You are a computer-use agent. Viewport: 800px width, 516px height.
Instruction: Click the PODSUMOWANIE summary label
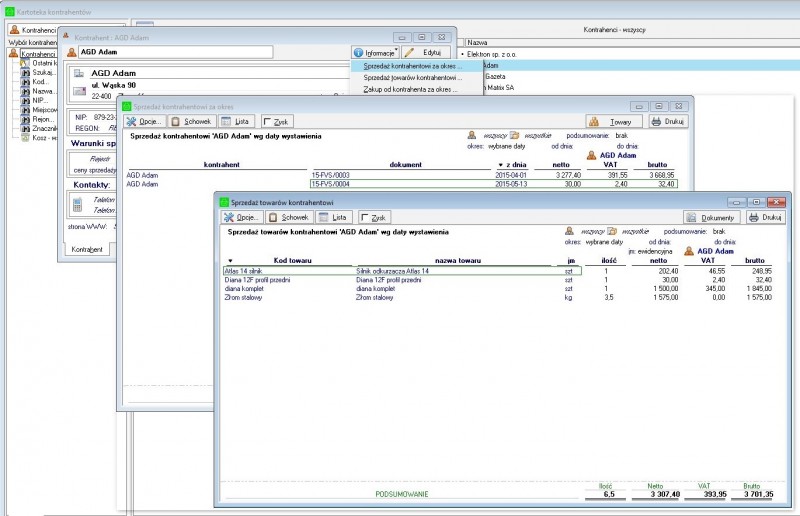(x=402, y=494)
